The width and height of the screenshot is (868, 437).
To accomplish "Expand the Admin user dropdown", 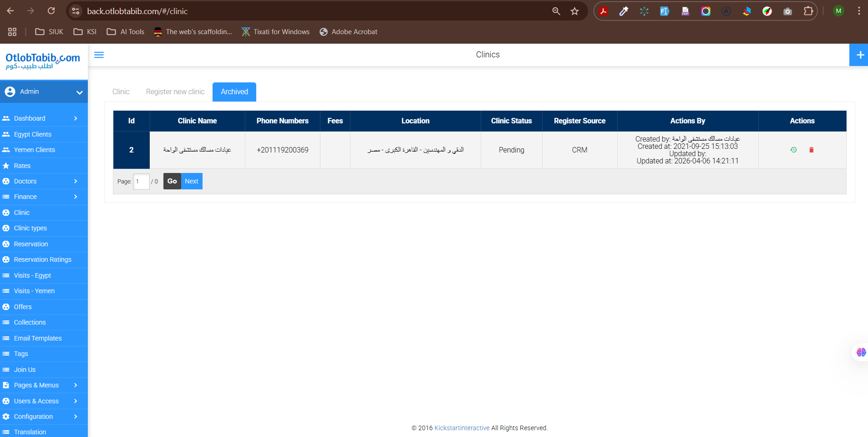I will (x=44, y=91).
